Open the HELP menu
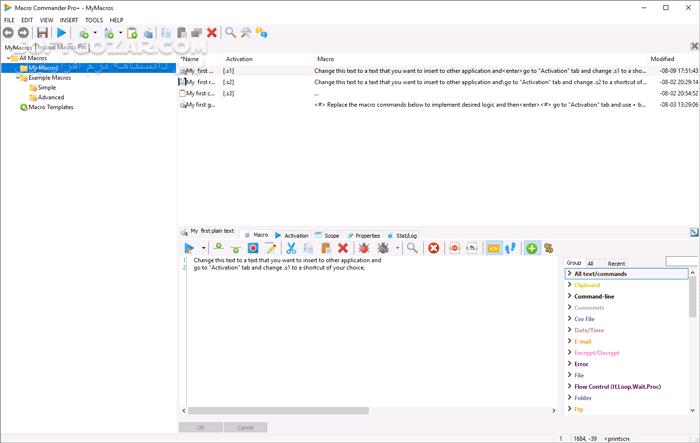 117,20
